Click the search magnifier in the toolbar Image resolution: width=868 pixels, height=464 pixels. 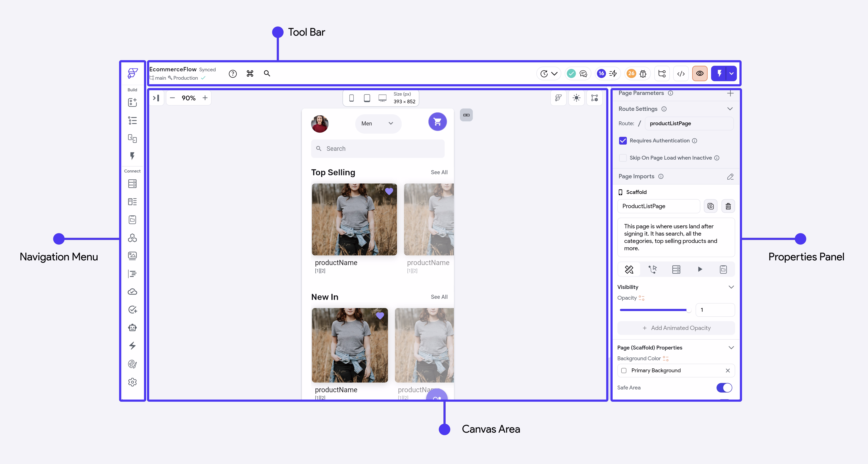[267, 73]
